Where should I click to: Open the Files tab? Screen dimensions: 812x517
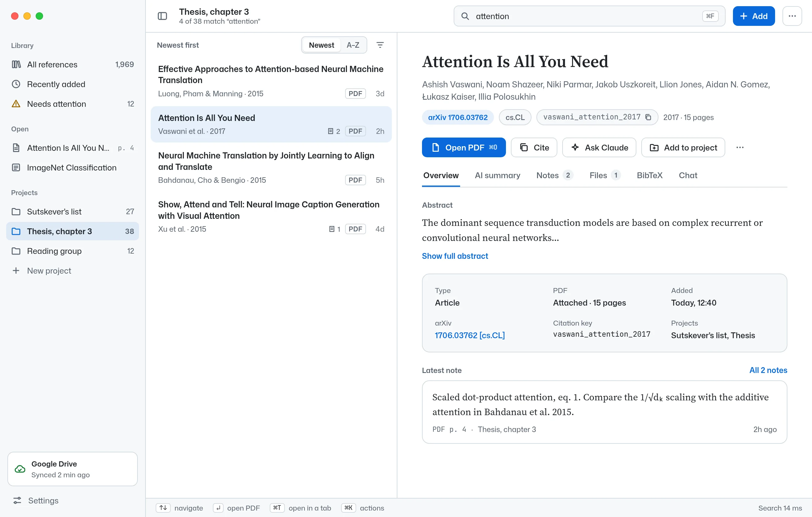coord(605,175)
